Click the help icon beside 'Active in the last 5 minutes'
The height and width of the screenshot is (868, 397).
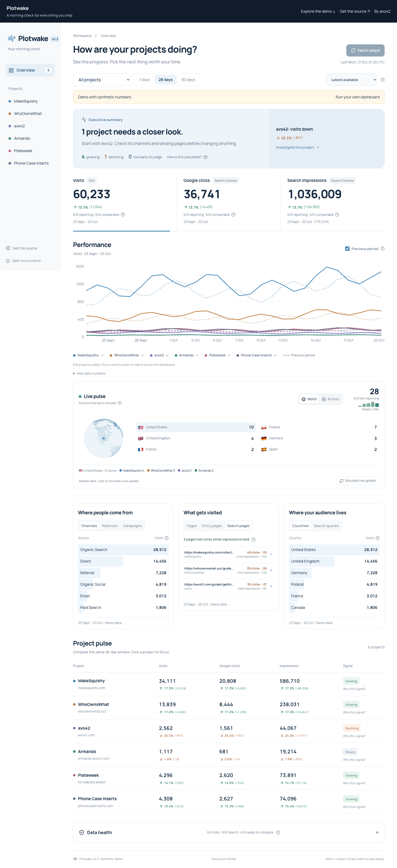119,403
